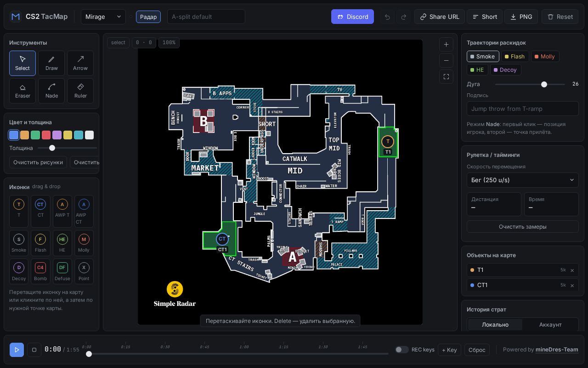Choose the purple color swatch
Screen dimensions: 588x368
coord(57,135)
